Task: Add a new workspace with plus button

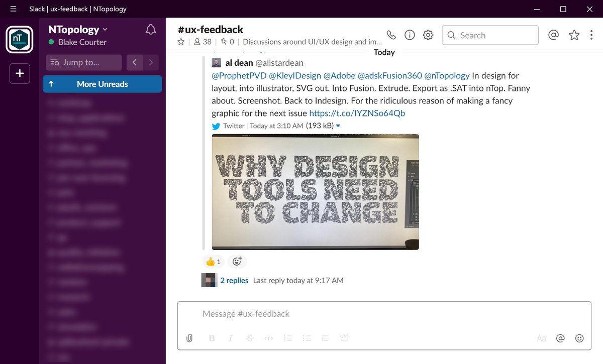Action: point(20,74)
